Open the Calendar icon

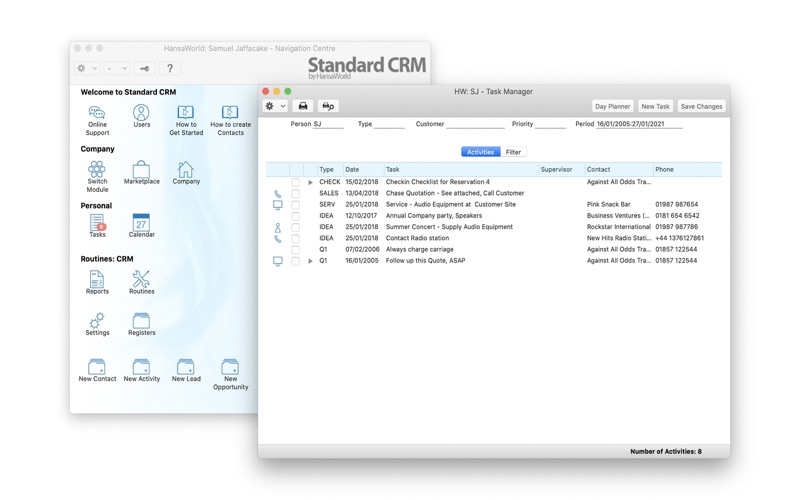(141, 226)
